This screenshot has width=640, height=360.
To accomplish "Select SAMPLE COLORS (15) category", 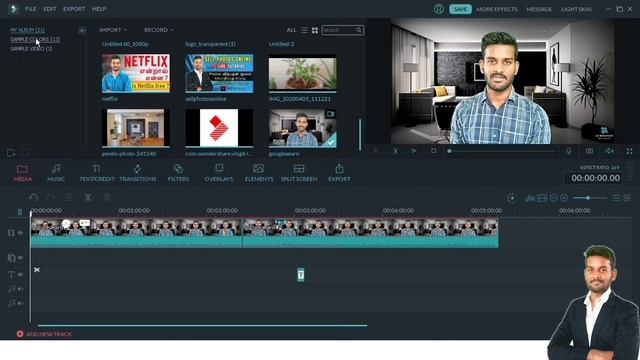I will 35,40.
